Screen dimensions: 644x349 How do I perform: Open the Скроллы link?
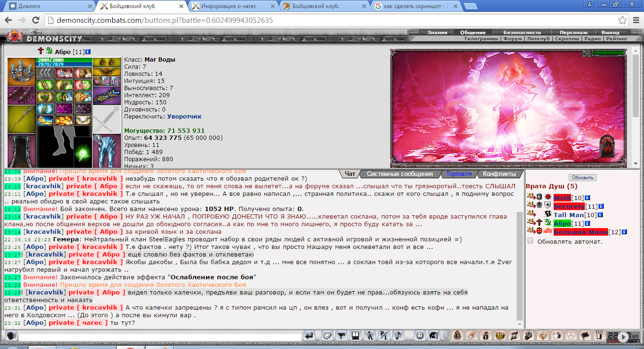[x=567, y=39]
